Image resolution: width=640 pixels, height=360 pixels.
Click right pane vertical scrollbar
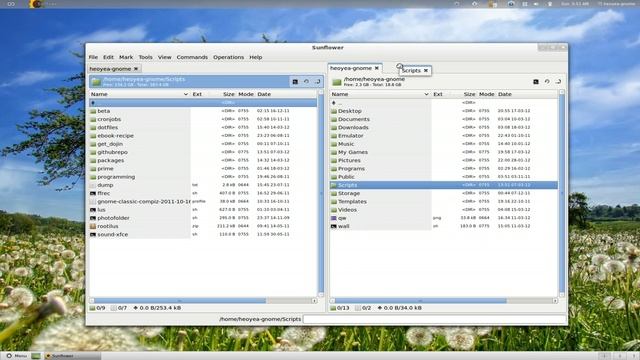[x=562, y=194]
